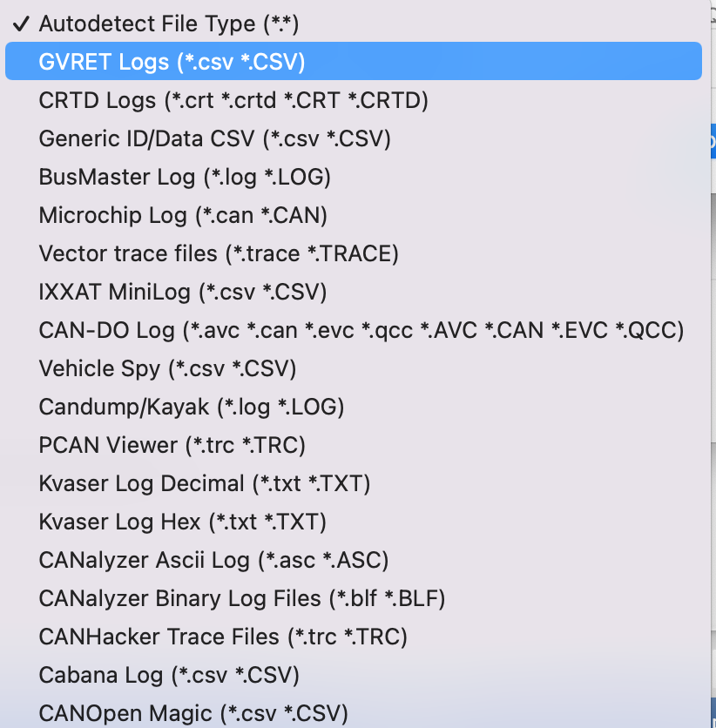
Task: Pick IXXAT MiniLog file type
Action: pyautogui.click(x=183, y=292)
